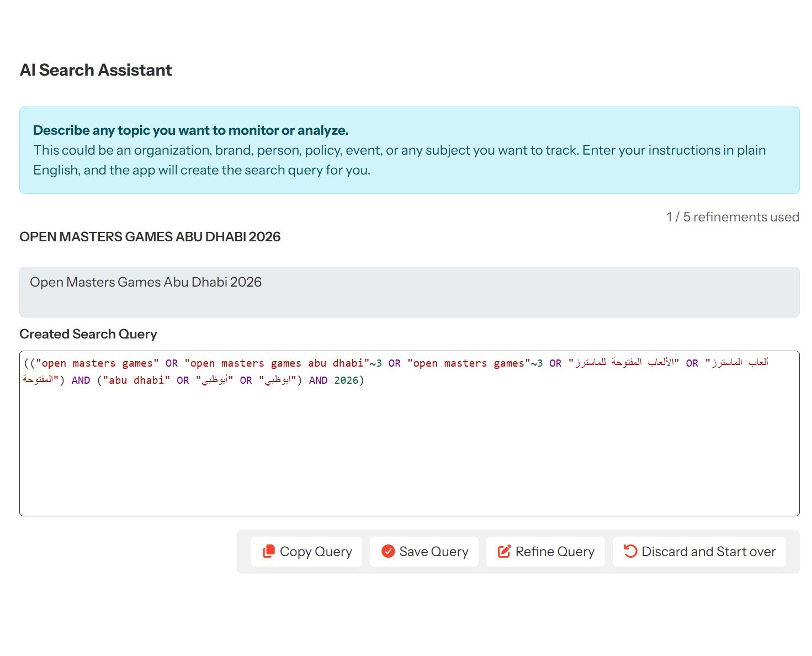Click the Save Query button
This screenshot has height=656, width=812.
424,552
